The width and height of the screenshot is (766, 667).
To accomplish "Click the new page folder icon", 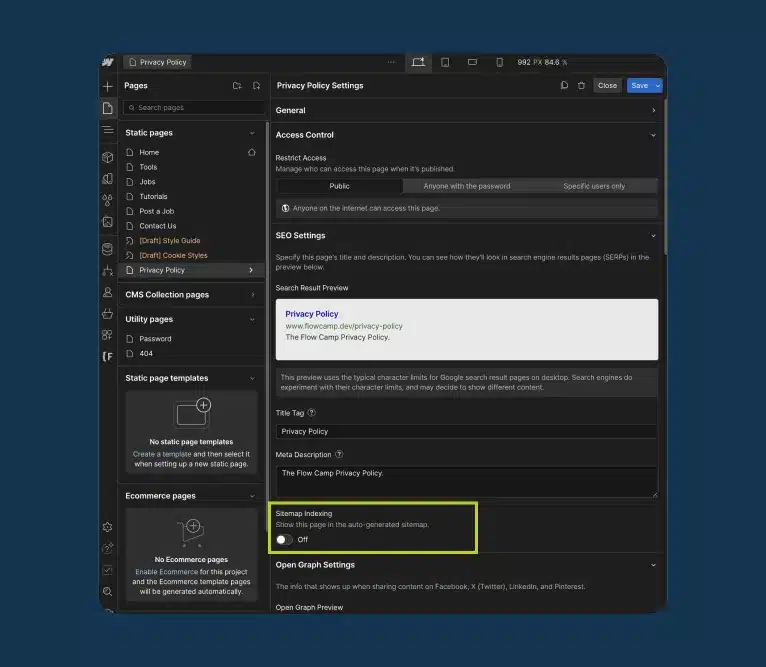I will (237, 86).
